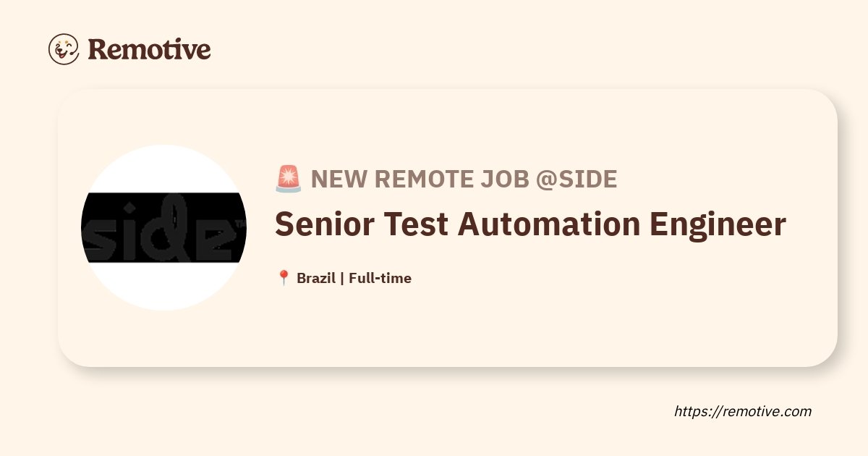Image resolution: width=868 pixels, height=456 pixels.
Task: Open the remotive.com URL link
Action: (x=743, y=411)
